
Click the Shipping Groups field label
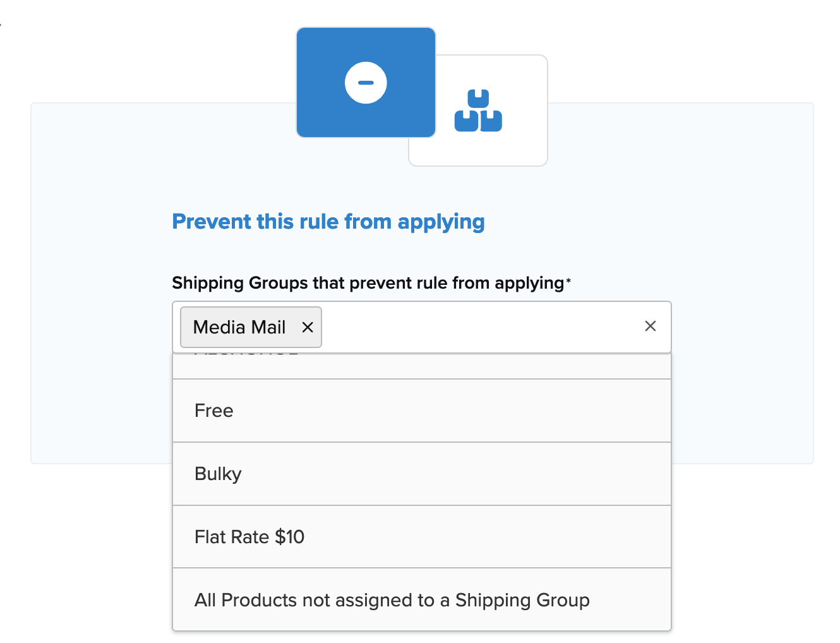point(367,283)
